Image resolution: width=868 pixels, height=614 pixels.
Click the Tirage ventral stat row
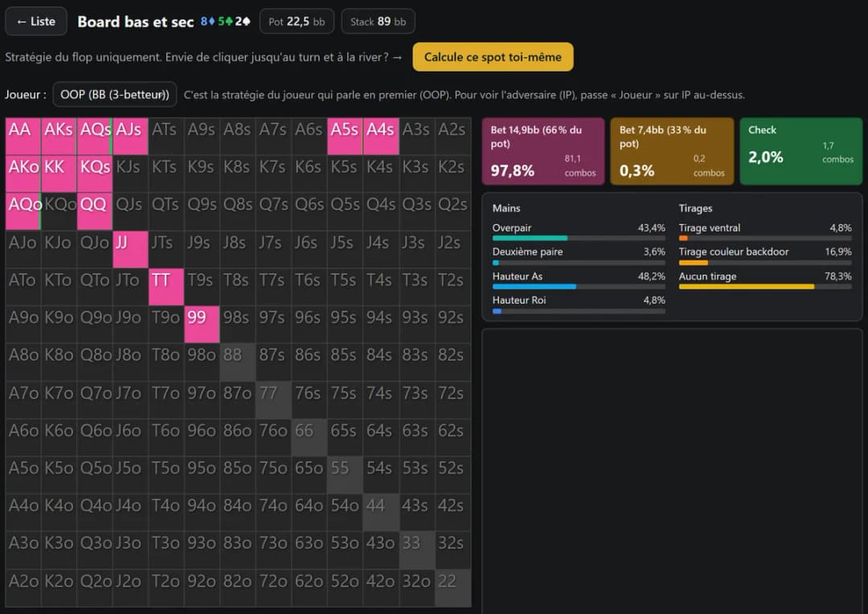[x=765, y=232]
